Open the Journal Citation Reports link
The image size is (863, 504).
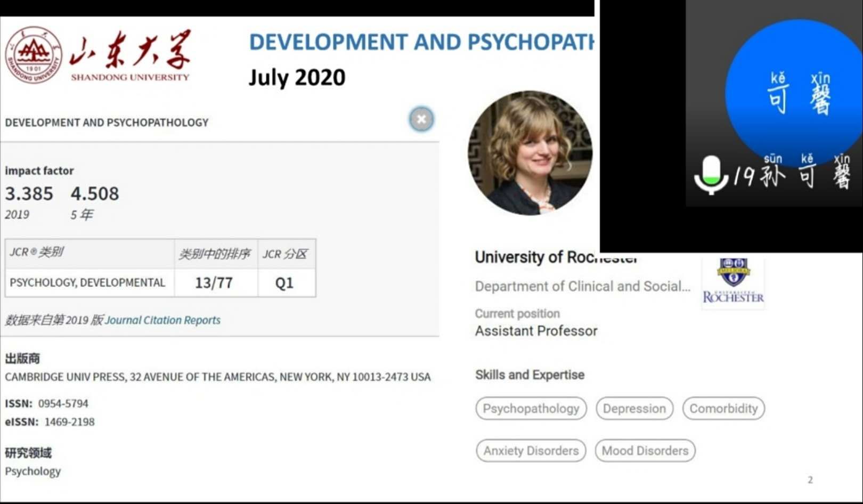pyautogui.click(x=162, y=320)
